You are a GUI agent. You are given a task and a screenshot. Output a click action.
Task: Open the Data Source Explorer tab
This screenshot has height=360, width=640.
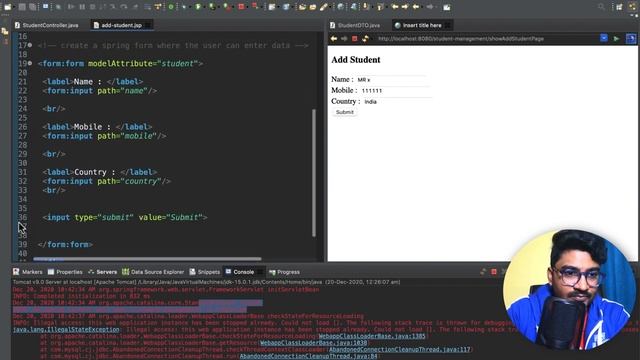pos(153,272)
